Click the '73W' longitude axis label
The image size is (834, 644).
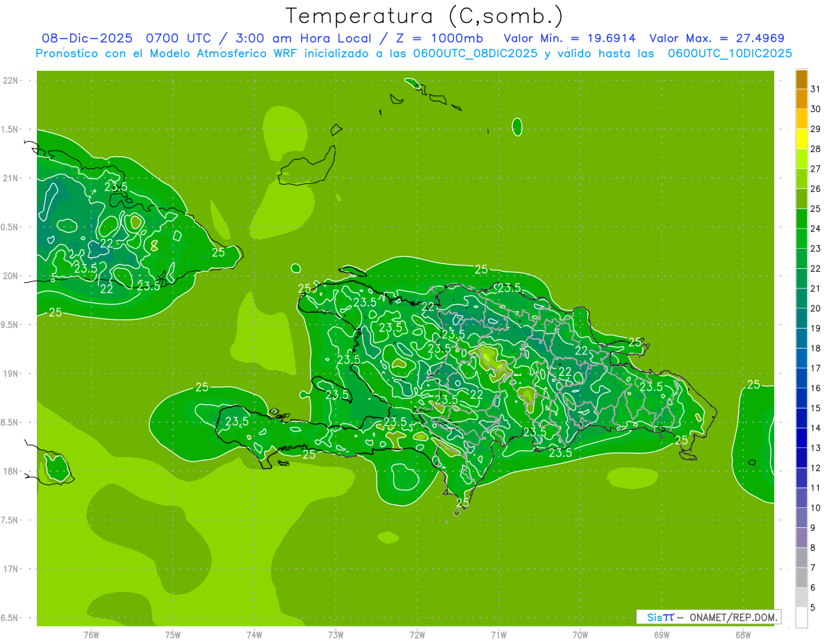336,634
